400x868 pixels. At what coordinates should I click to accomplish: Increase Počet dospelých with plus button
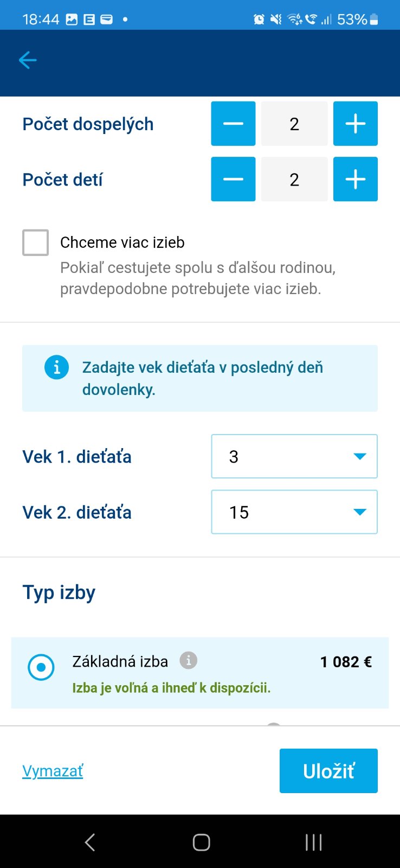[355, 124]
